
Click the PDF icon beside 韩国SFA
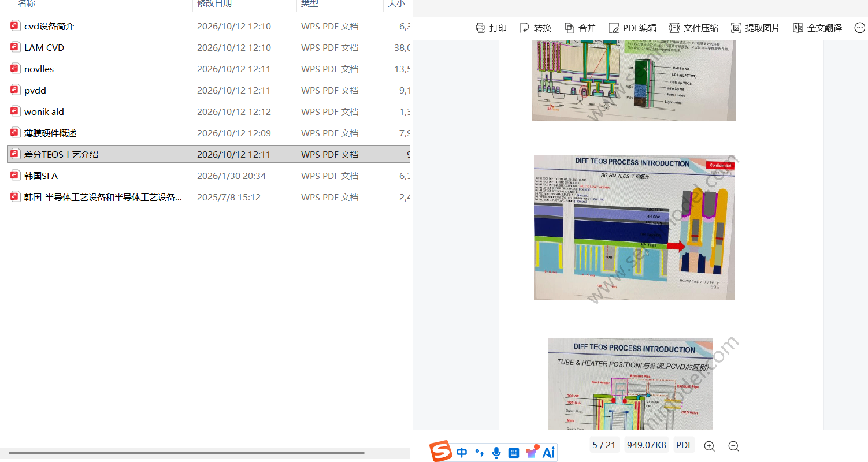coord(15,175)
